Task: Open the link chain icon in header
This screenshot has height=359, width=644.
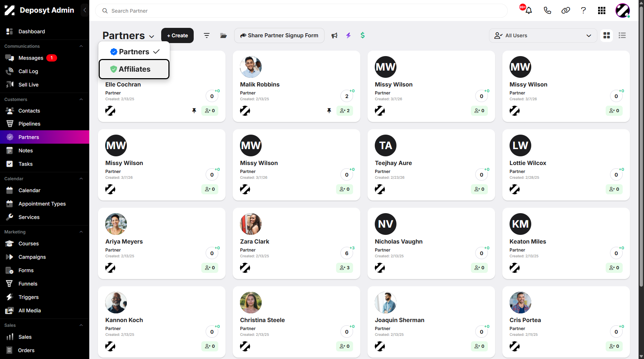Action: pyautogui.click(x=566, y=10)
